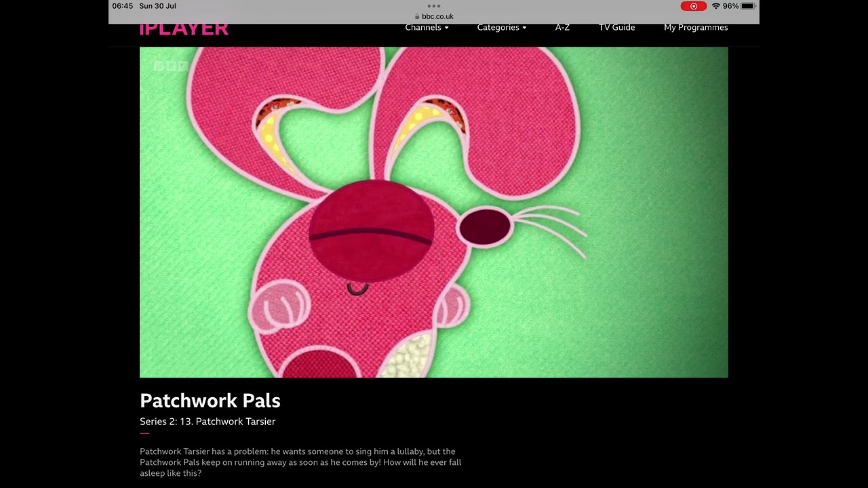Tap the red screen recording indicator
Viewport: 868px width, 488px height.
tap(693, 6)
